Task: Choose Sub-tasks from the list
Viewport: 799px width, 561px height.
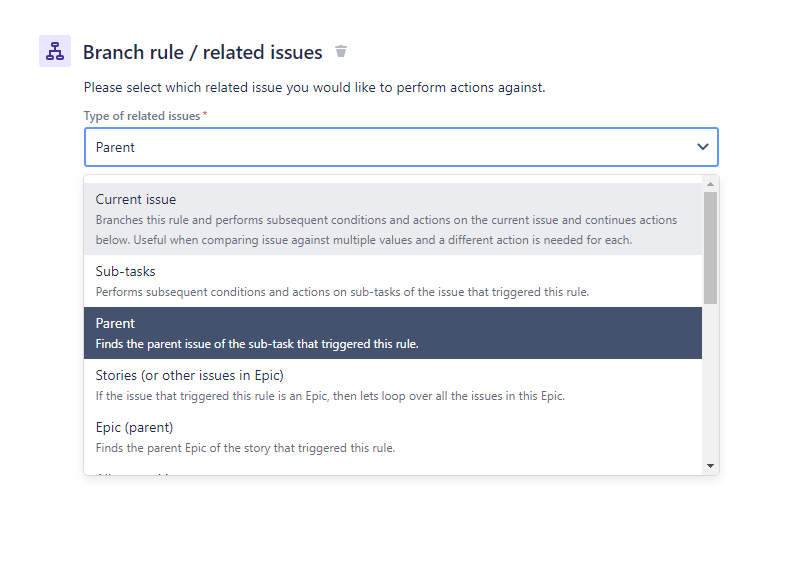Action: tap(393, 281)
